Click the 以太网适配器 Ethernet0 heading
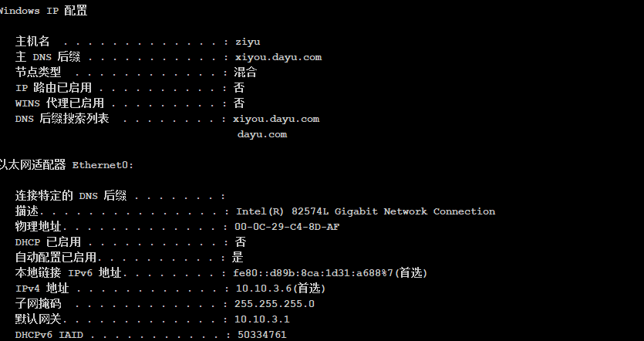The height and width of the screenshot is (341, 644). point(66,165)
